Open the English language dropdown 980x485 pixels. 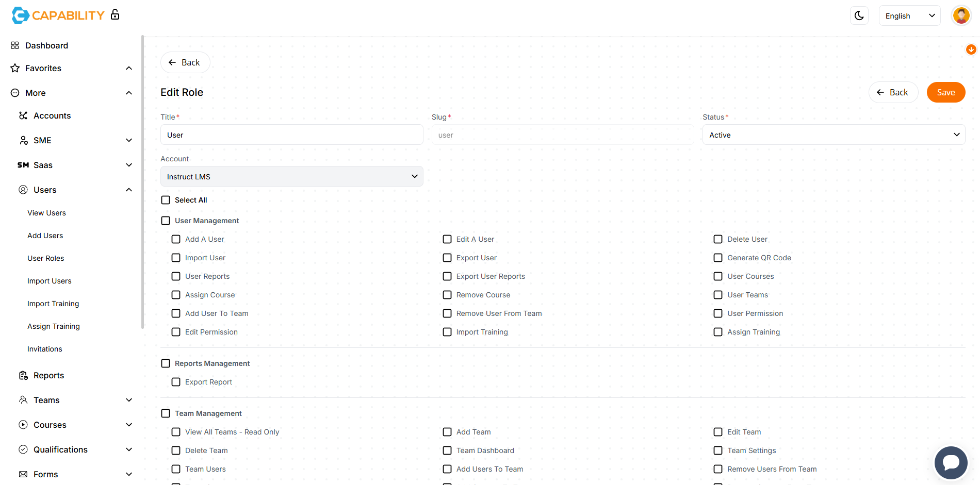pyautogui.click(x=910, y=15)
